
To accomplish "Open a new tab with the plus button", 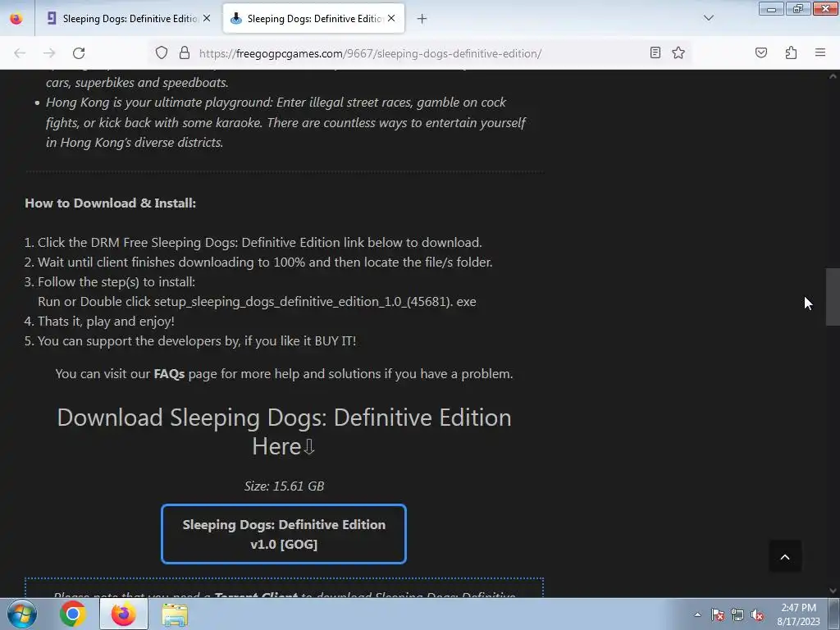I will point(422,19).
